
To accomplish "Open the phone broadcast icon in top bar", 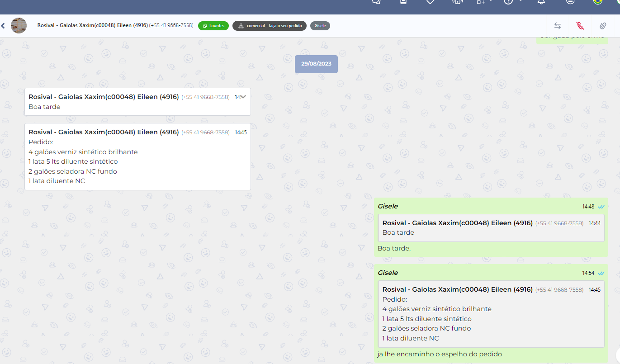I will pyautogui.click(x=458, y=2).
